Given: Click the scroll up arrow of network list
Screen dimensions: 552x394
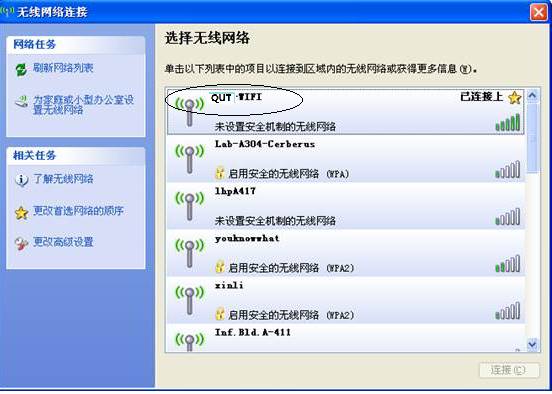Looking at the screenshot, I should click(x=532, y=96).
